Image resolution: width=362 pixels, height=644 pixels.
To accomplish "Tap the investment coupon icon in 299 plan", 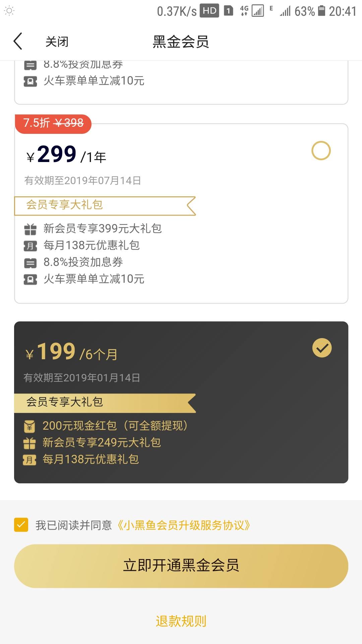I will 30,263.
